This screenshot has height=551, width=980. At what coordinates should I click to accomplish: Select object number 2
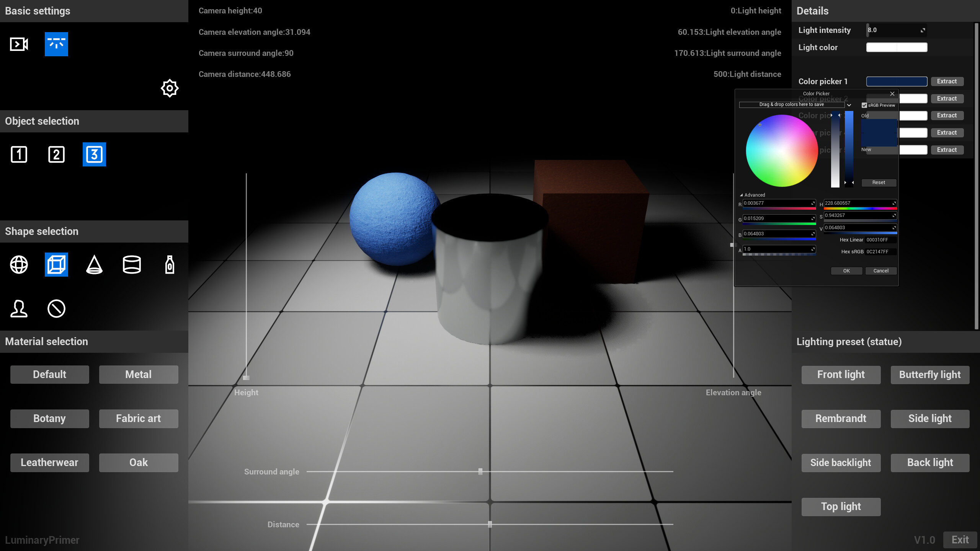[56, 155]
